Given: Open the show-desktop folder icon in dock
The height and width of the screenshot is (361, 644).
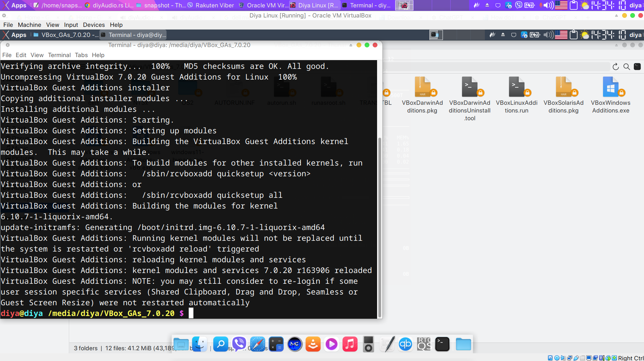Looking at the screenshot, I should [181, 344].
